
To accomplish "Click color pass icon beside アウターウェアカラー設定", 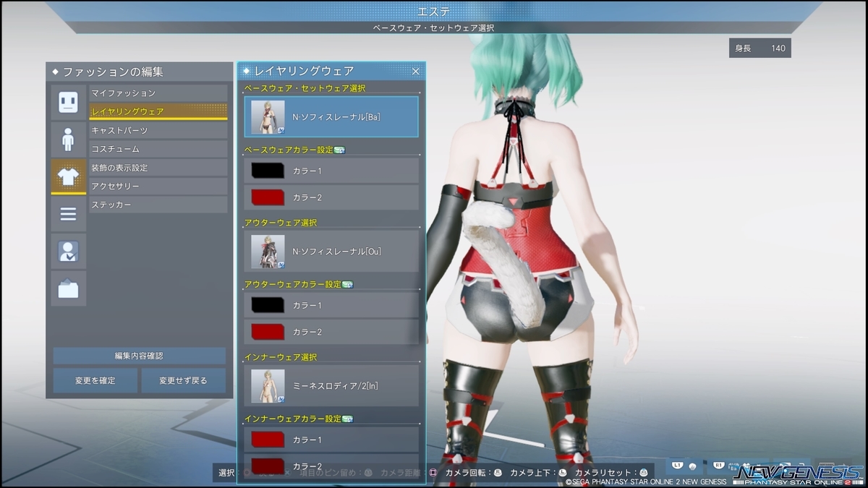I will click(x=347, y=284).
